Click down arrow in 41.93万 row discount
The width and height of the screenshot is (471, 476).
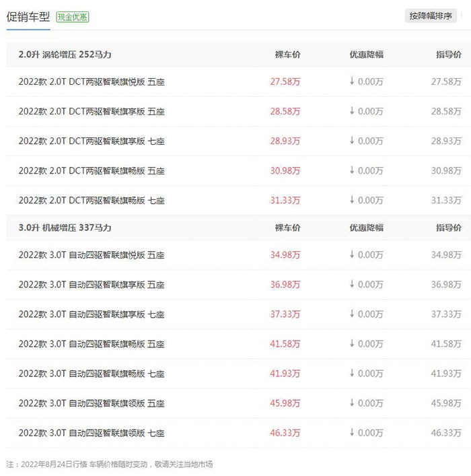tap(352, 372)
